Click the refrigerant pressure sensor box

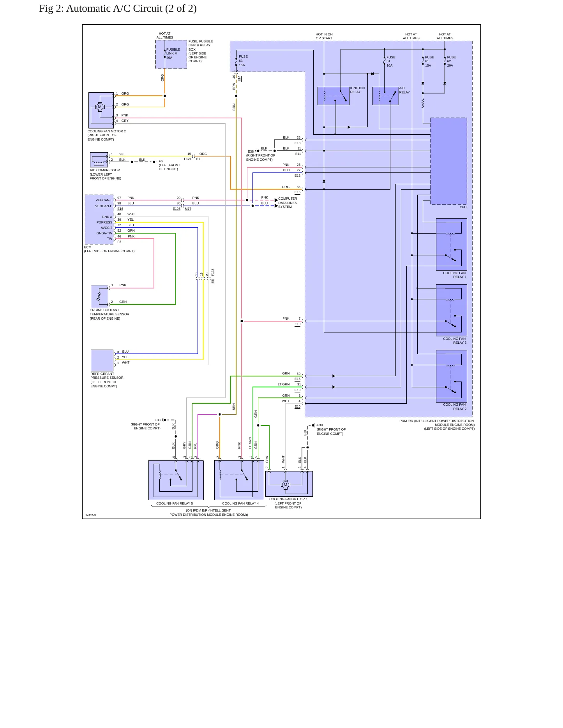coord(102,360)
